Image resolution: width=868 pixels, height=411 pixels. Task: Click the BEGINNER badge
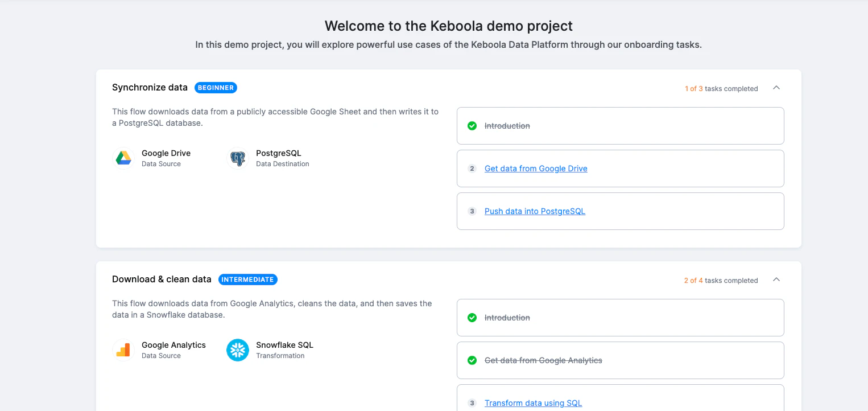(216, 88)
